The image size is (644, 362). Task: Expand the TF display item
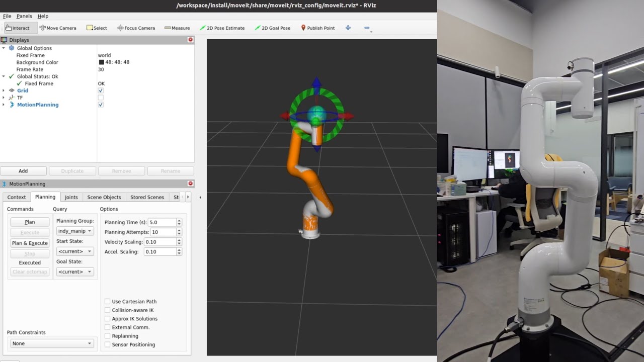(x=4, y=98)
